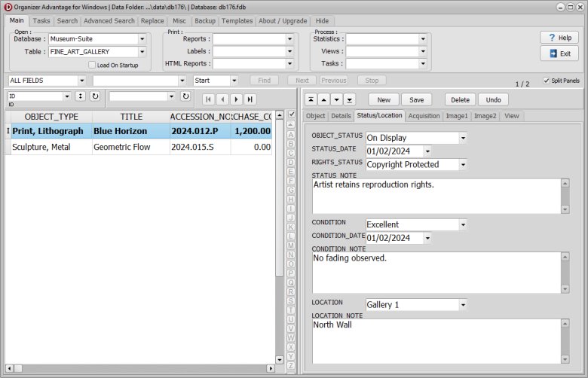Open the Advanced Search tab

(x=109, y=21)
